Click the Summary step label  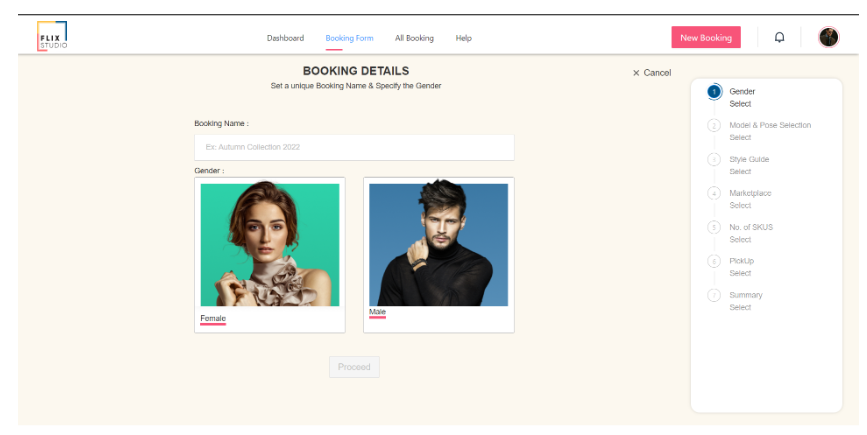[746, 295]
